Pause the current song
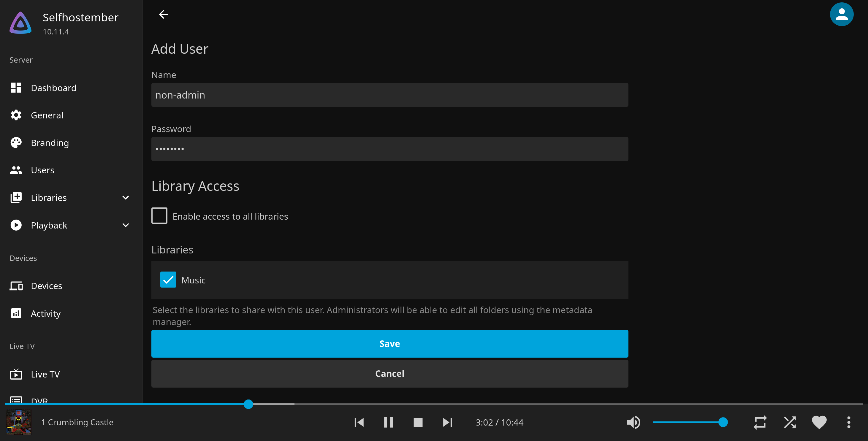The image size is (868, 441). click(x=388, y=422)
